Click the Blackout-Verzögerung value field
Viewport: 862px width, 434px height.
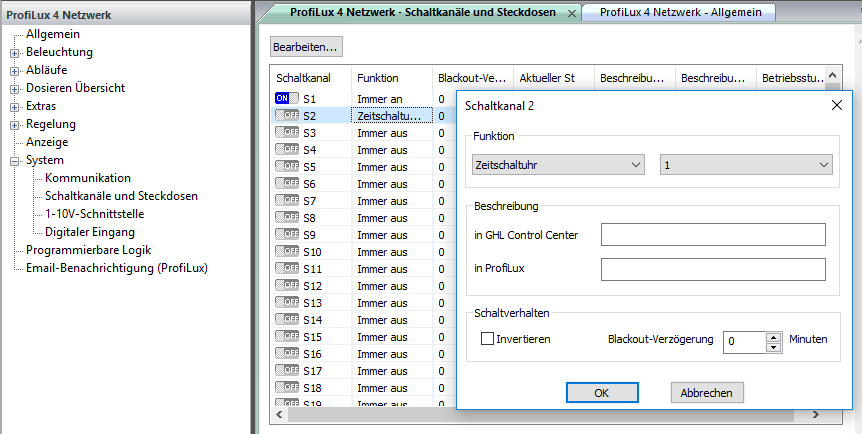744,342
